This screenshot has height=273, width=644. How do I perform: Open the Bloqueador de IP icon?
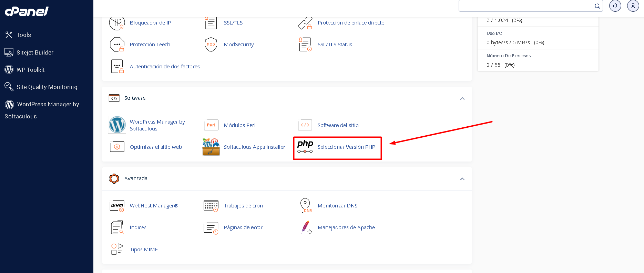pyautogui.click(x=117, y=23)
